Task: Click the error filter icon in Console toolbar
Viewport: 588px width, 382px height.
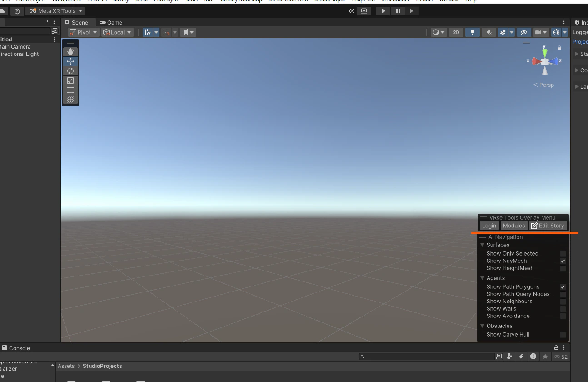Action: click(533, 357)
